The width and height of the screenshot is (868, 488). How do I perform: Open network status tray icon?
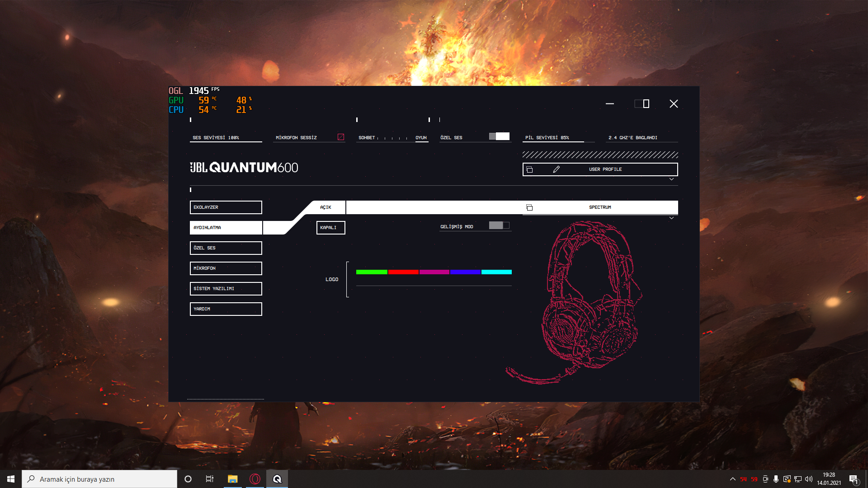[798, 479]
